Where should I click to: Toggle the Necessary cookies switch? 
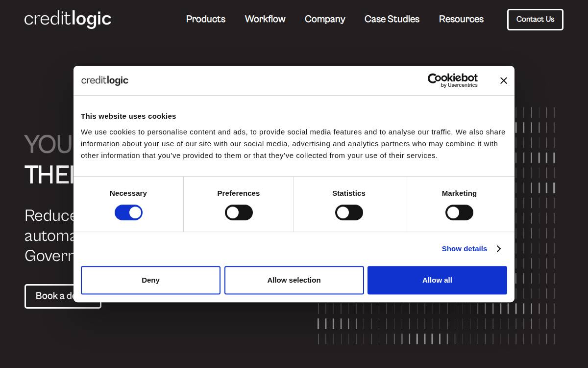(x=128, y=212)
